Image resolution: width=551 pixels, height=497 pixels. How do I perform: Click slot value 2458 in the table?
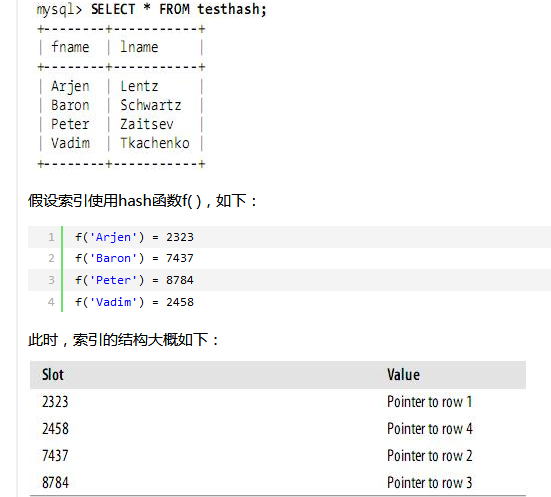(x=55, y=429)
